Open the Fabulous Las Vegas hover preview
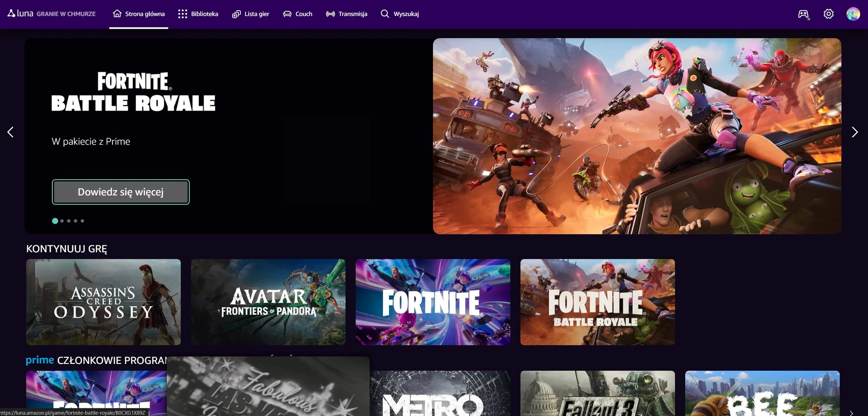The width and height of the screenshot is (868, 416). 268,386
